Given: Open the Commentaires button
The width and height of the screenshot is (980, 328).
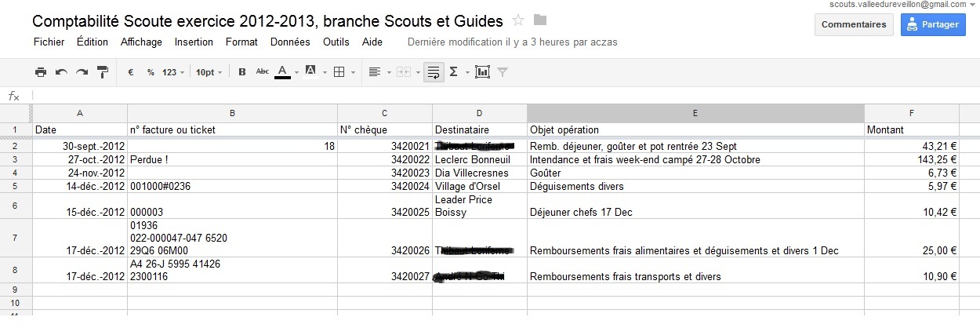Looking at the screenshot, I should [x=854, y=24].
